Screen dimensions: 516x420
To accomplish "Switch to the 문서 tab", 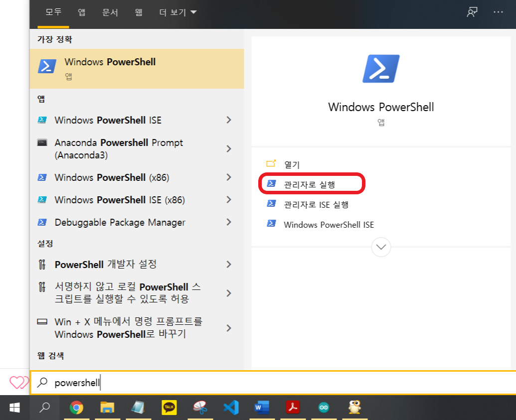I will click(110, 12).
